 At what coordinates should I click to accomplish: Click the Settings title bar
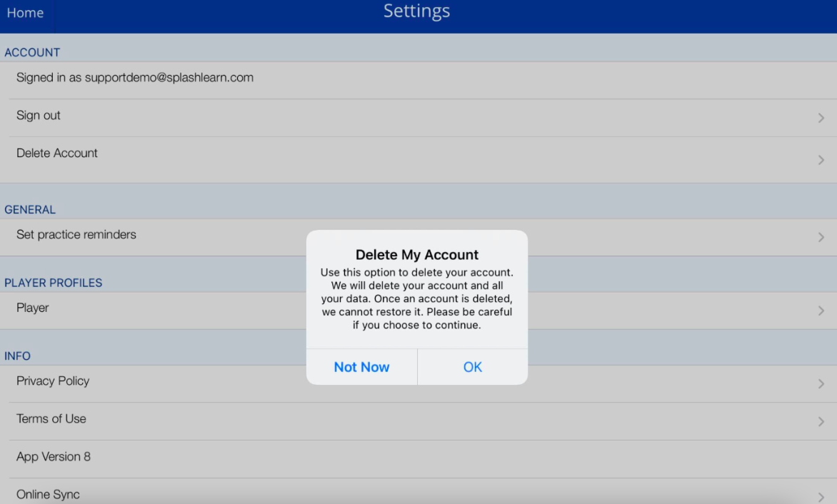416,11
